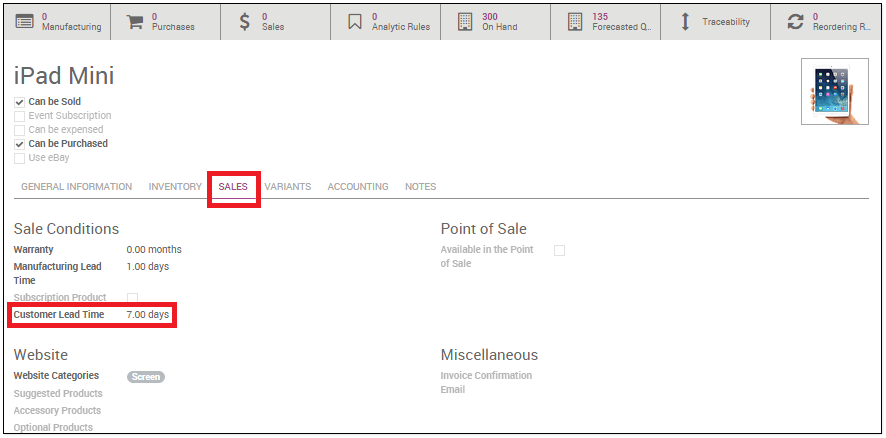Image resolution: width=886 pixels, height=438 pixels.
Task: Toggle the Can be expensed checkbox
Action: 19,130
